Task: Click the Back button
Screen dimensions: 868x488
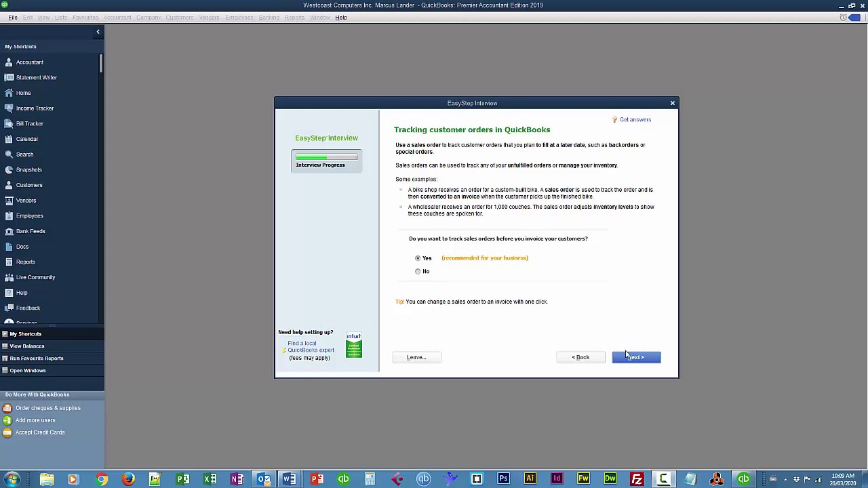Action: [x=580, y=357]
